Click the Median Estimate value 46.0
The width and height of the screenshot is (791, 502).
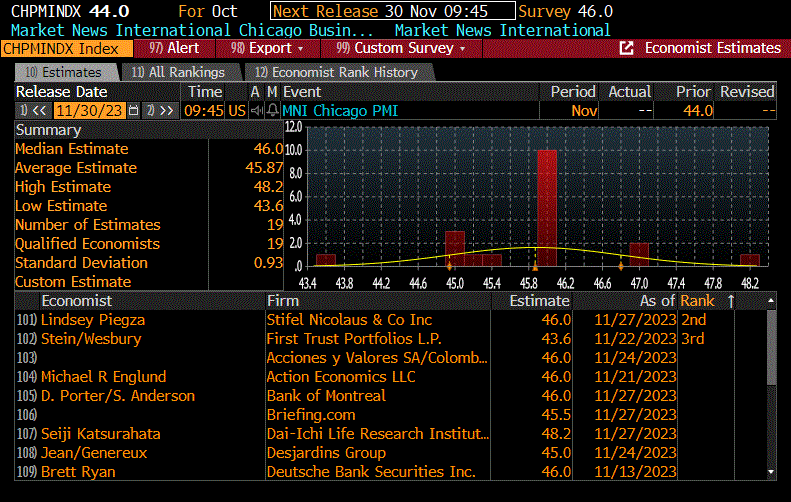pos(268,149)
